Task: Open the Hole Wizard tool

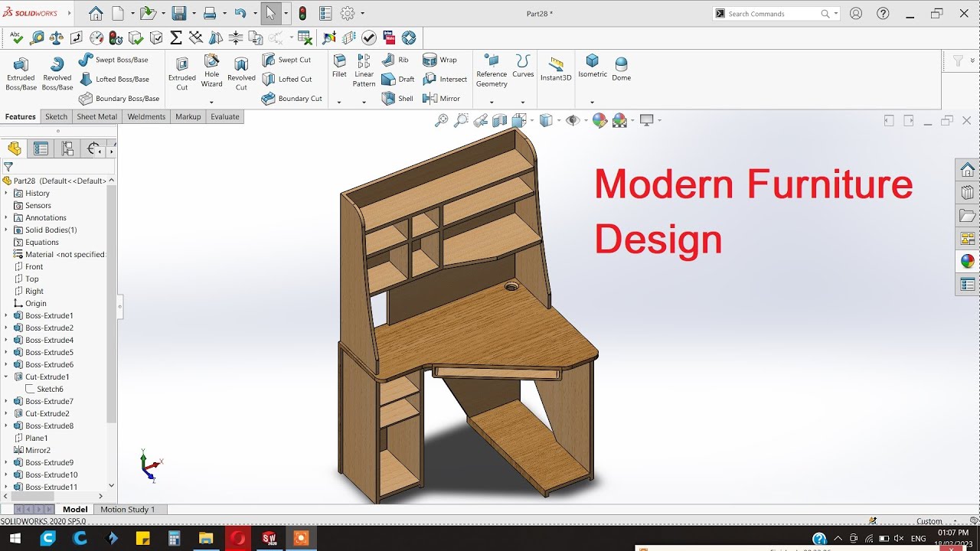Action: (x=212, y=71)
